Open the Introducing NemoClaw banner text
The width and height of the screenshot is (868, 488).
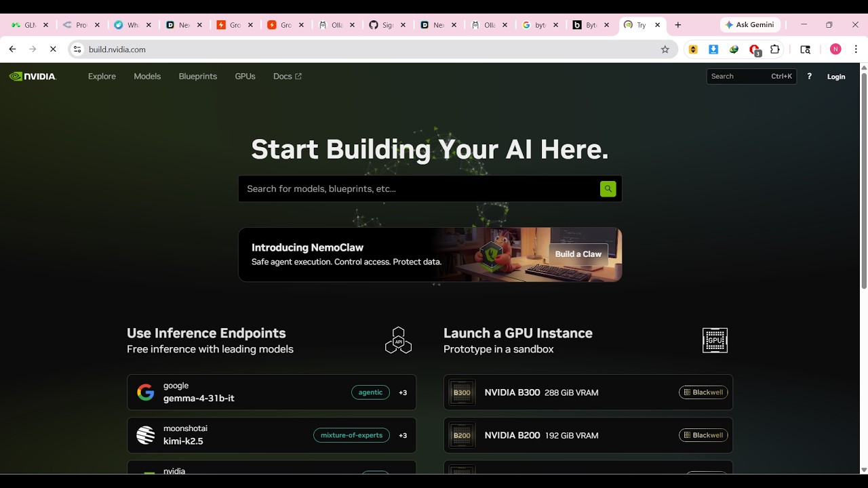click(307, 247)
